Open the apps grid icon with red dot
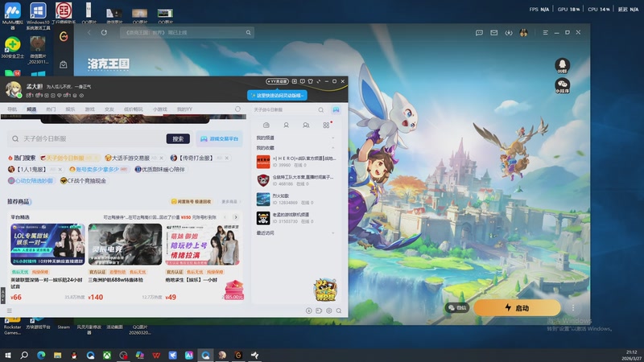644x362 pixels. pyautogui.click(x=327, y=125)
